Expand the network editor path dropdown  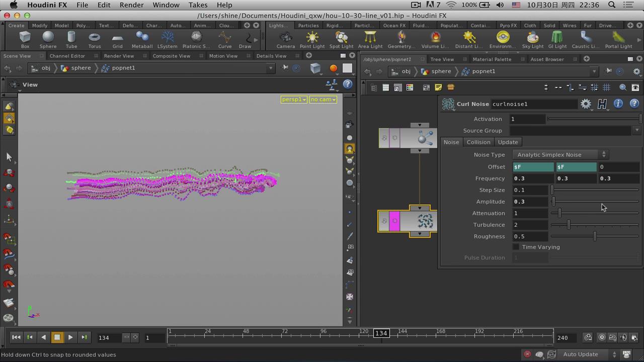coord(594,71)
